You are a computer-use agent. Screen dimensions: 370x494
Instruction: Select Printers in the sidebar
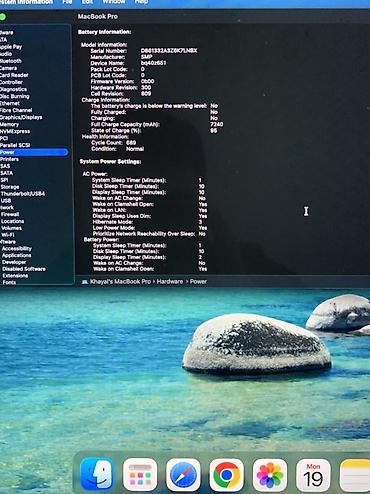pos(9,159)
